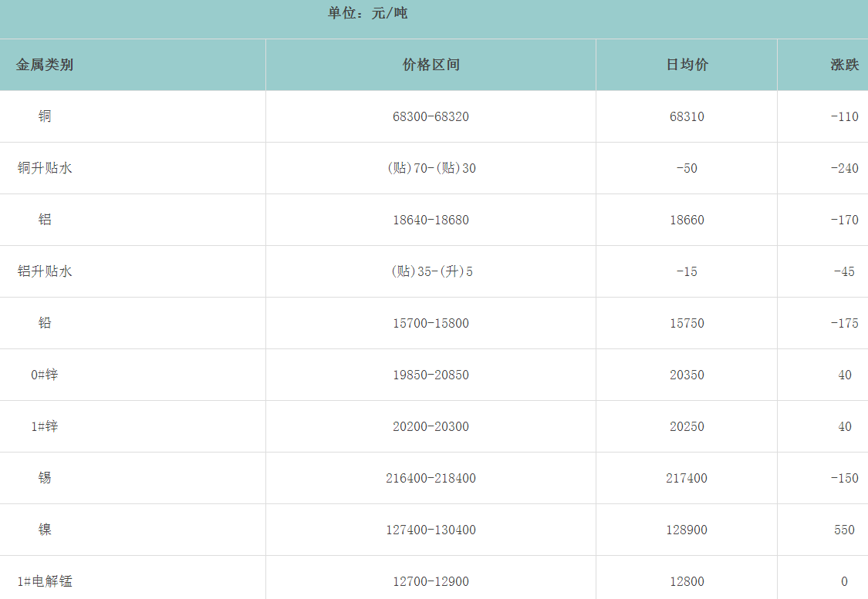Select the 铜 metal name cell
The height and width of the screenshot is (599, 868).
click(x=45, y=116)
